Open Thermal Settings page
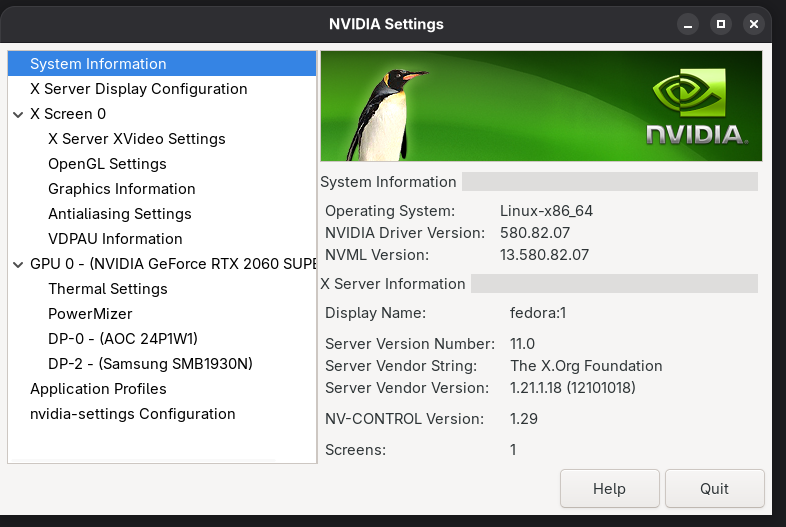This screenshot has width=786, height=527. [x=162, y=289]
